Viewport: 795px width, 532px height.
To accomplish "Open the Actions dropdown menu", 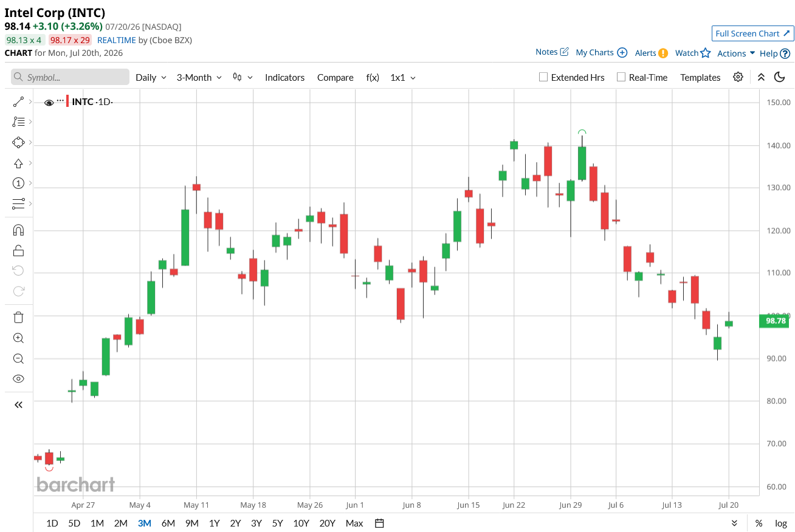I will click(736, 53).
